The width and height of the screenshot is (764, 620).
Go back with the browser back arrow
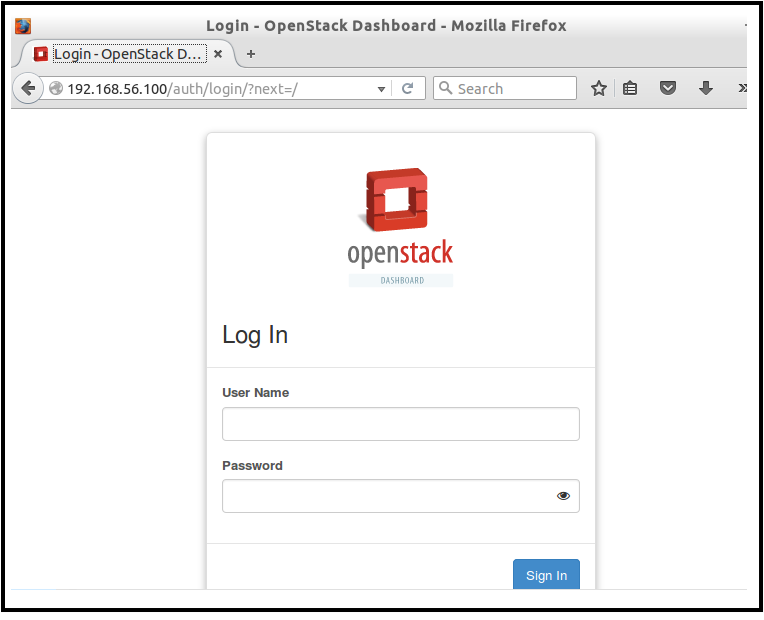click(x=28, y=88)
